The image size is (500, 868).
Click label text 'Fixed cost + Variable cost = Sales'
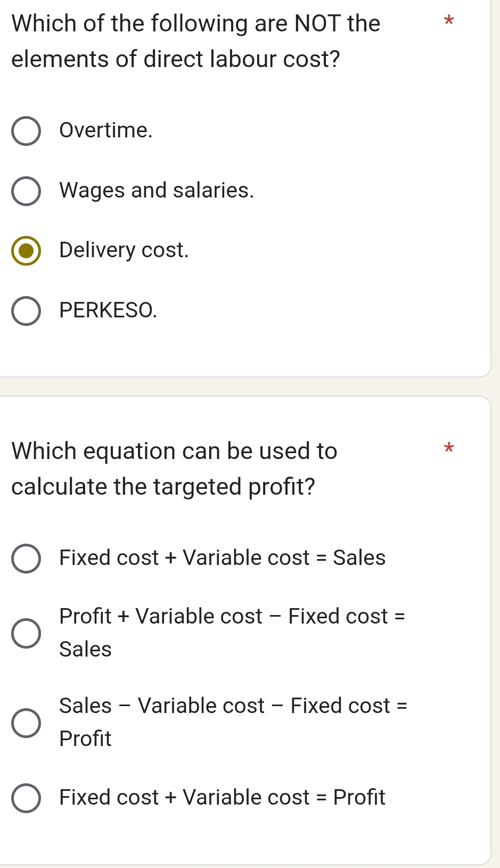click(x=222, y=558)
